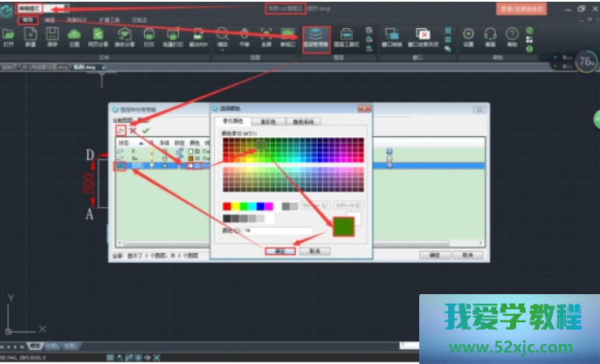Select the 常用 ribbon tab
600x364 pixels.
click(x=29, y=17)
